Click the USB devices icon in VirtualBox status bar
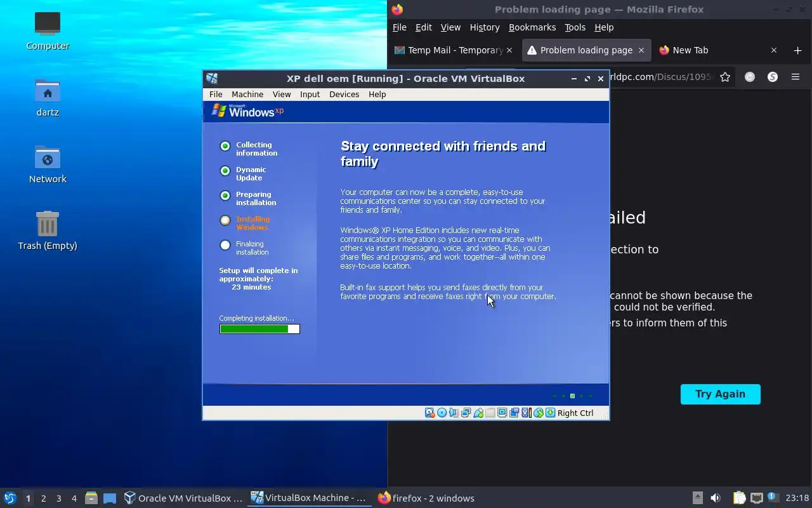The height and width of the screenshot is (508, 812). 478,413
